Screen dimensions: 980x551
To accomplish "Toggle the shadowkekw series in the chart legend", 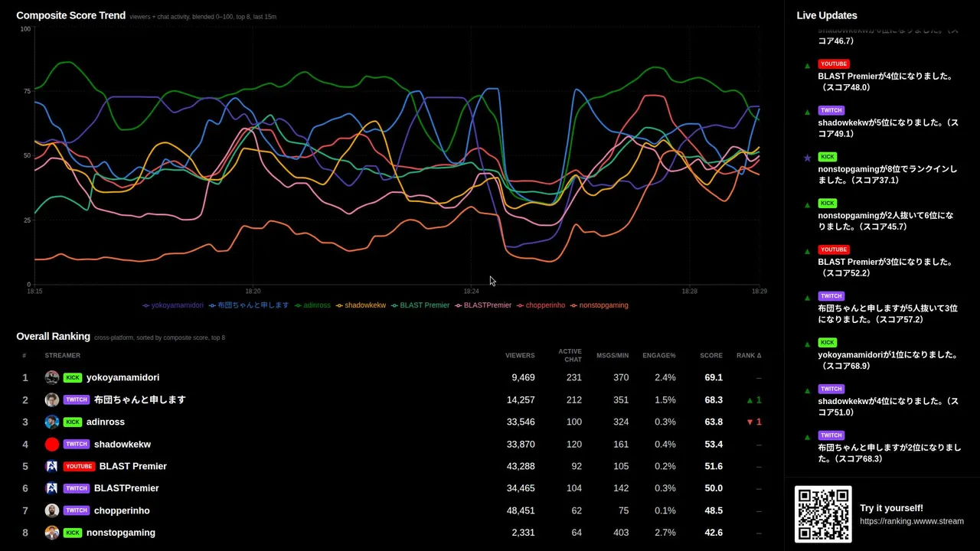I will 361,305.
